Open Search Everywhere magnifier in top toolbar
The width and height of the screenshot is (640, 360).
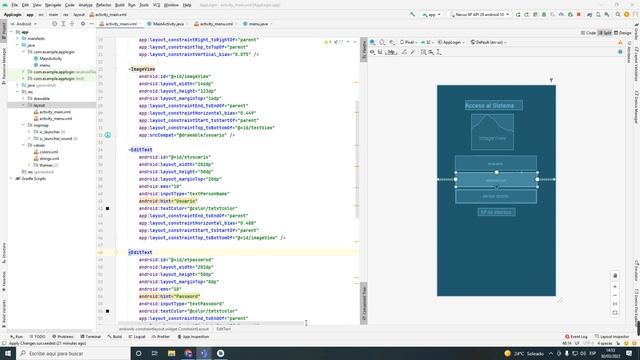tap(618, 14)
